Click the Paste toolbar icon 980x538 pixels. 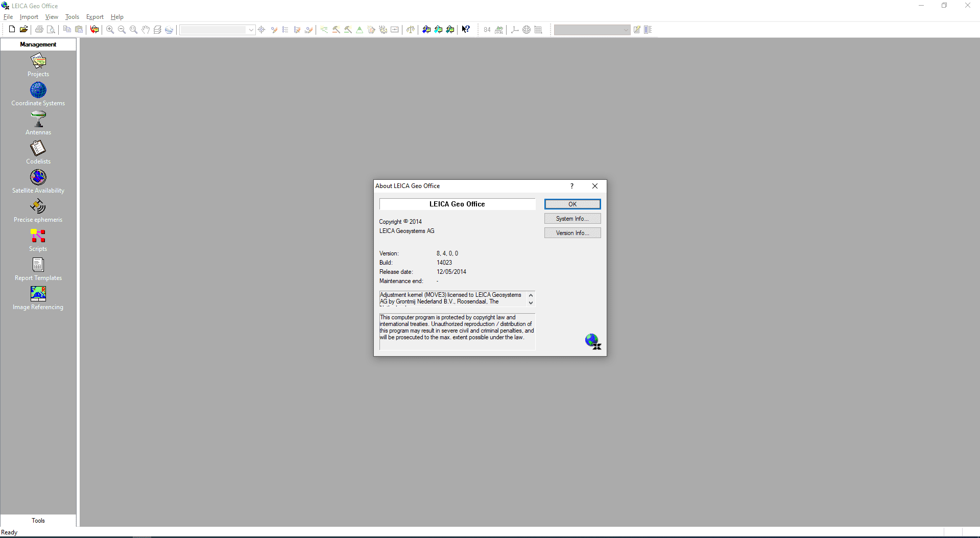(x=79, y=30)
